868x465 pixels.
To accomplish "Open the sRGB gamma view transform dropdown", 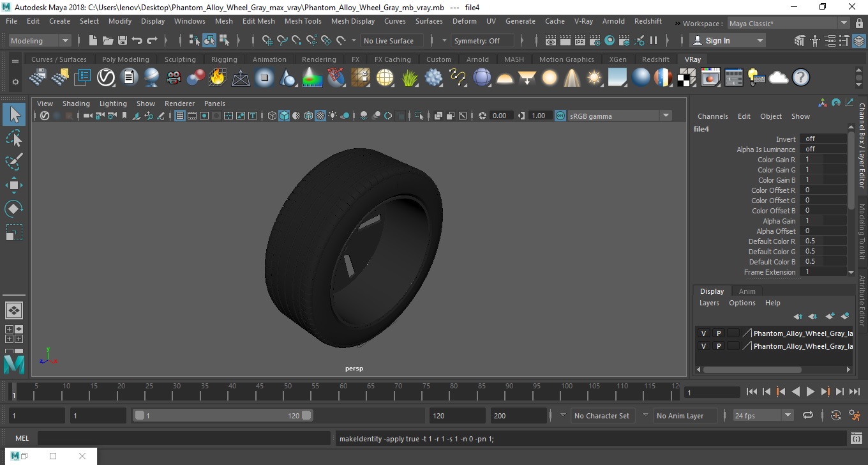I will 619,116.
